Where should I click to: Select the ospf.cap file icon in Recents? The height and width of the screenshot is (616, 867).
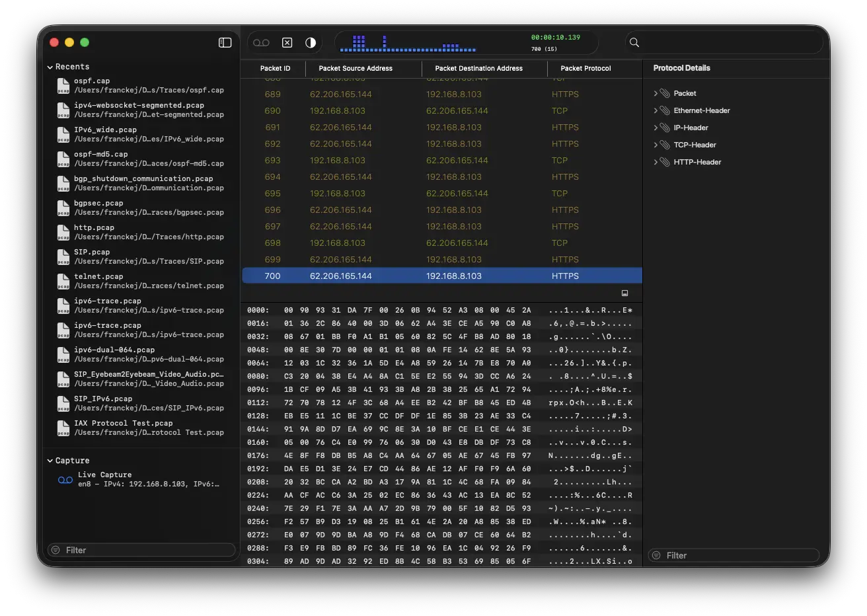tap(63, 85)
